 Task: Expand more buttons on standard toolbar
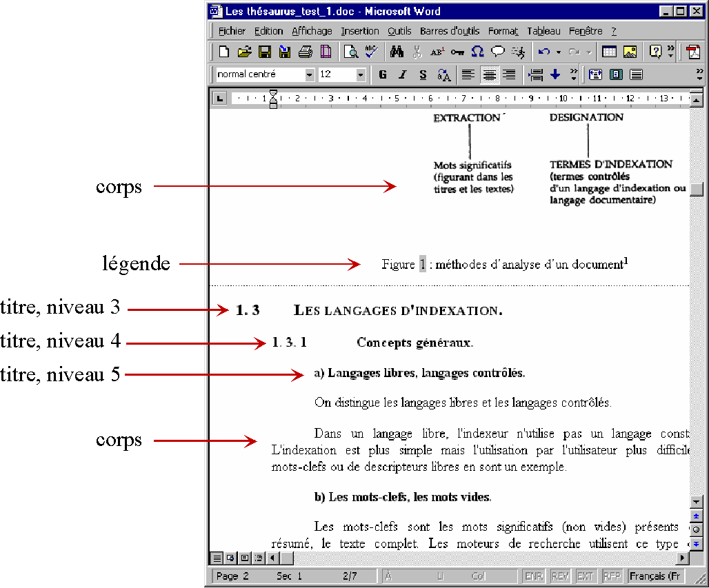point(670,52)
